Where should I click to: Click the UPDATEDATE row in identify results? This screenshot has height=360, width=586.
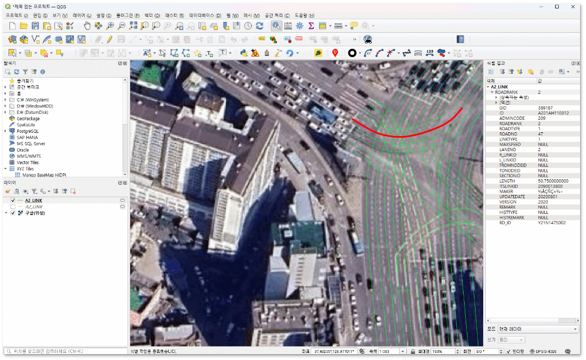pyautogui.click(x=533, y=197)
